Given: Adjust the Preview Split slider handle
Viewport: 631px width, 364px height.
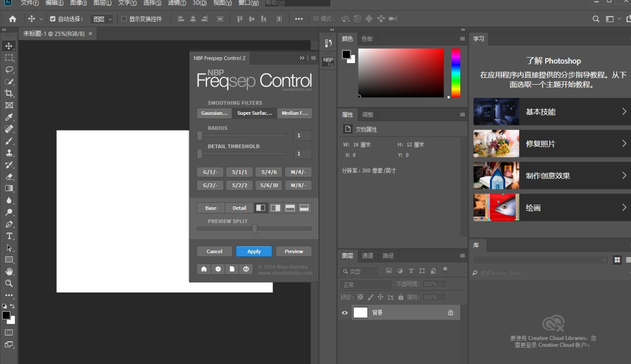Looking at the screenshot, I should [x=254, y=229].
